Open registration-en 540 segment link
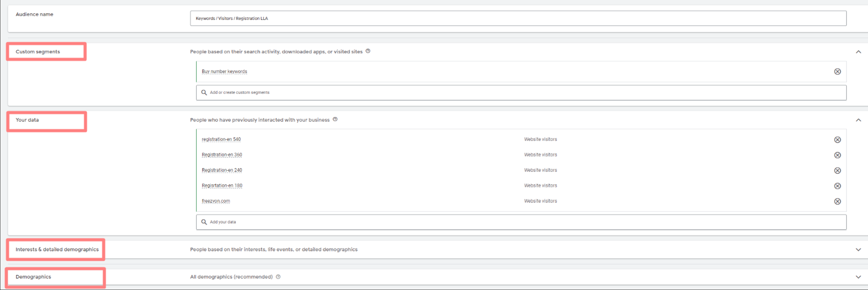This screenshot has height=290, width=868. (221, 139)
